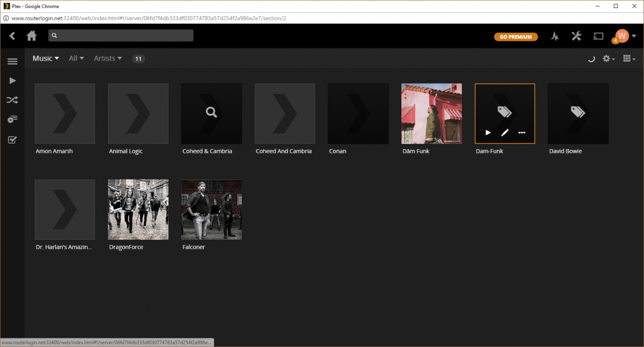The image size is (644, 347).
Task: Click the sidebar play all icon
Action: tap(12, 80)
